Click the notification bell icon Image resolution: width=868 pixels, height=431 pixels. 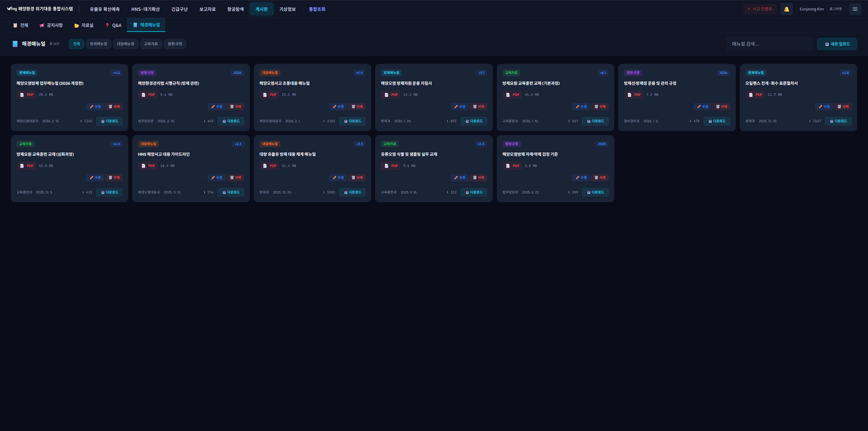coord(786,9)
